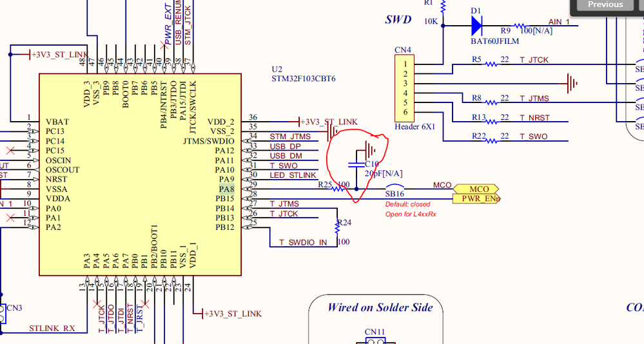Click the PB12 pin name
The width and height of the screenshot is (644, 344).
(x=225, y=227)
